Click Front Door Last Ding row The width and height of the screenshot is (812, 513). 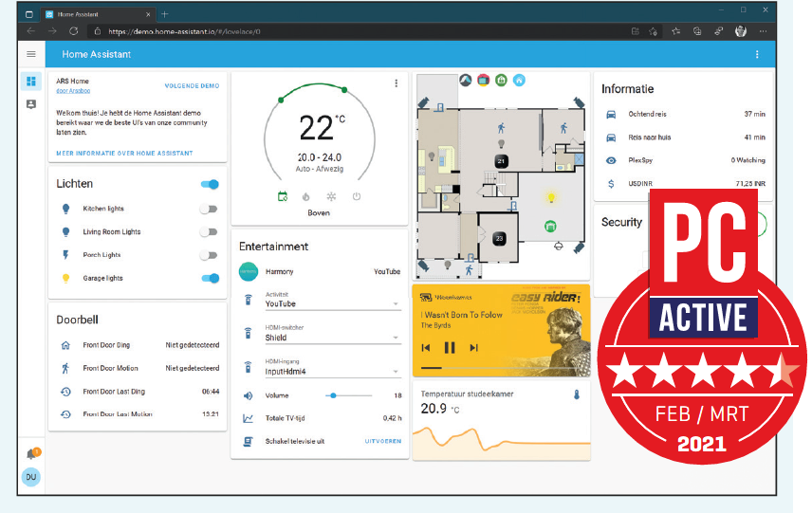(x=138, y=392)
